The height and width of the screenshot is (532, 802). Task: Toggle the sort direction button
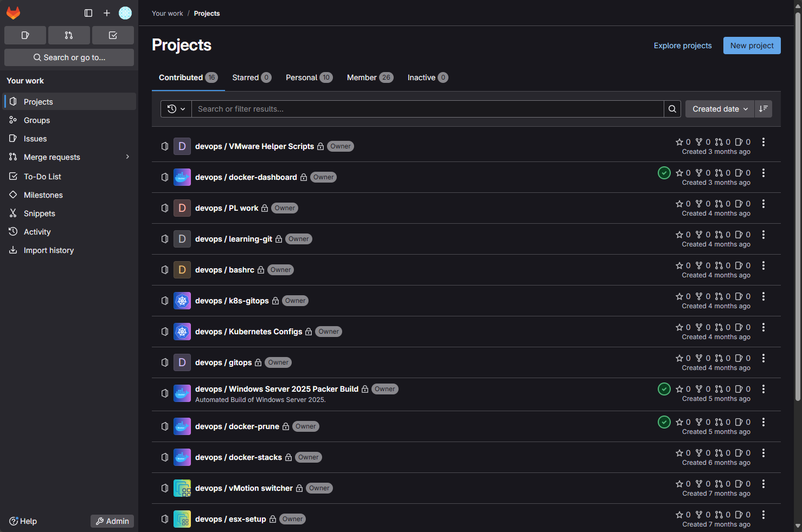(763, 109)
